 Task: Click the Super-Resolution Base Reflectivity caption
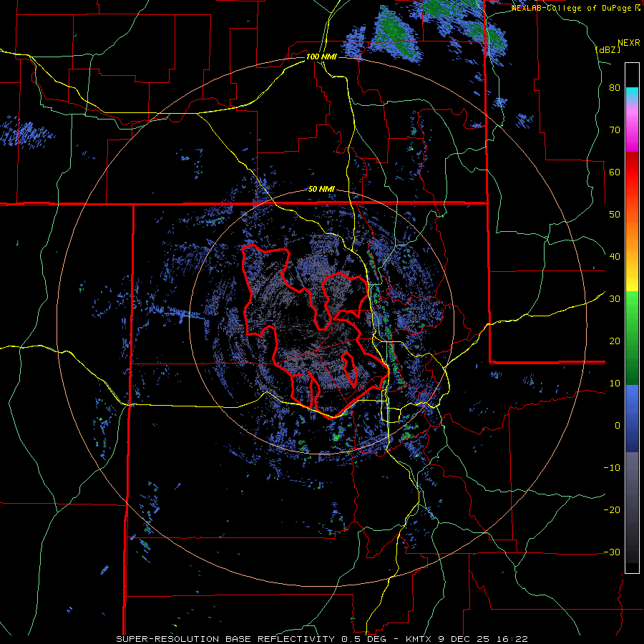coord(321,639)
